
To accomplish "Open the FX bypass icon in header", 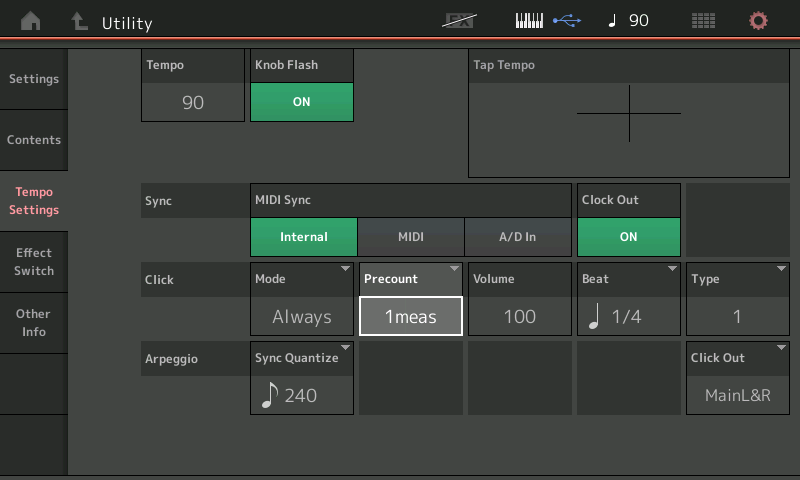I will pyautogui.click(x=459, y=20).
